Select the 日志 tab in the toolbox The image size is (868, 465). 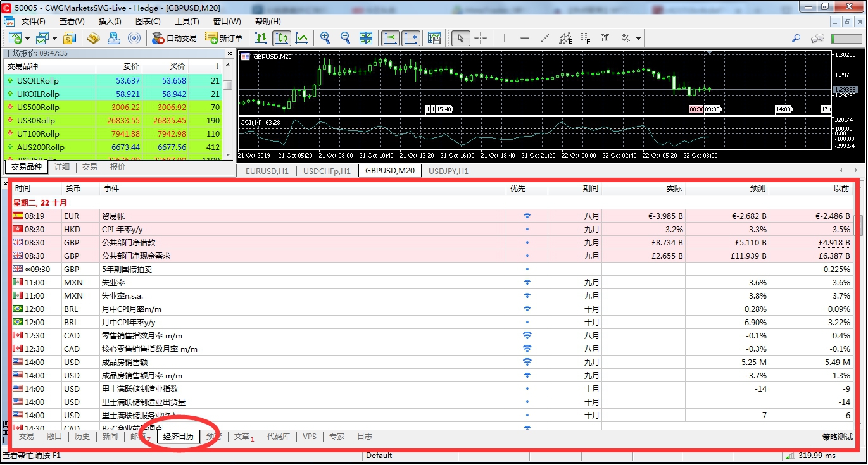click(x=365, y=437)
